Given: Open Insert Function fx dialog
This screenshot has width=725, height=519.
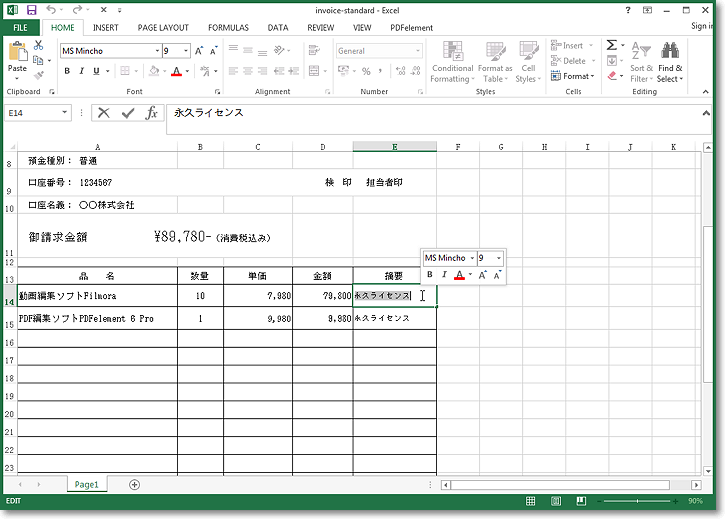Looking at the screenshot, I should (x=152, y=112).
